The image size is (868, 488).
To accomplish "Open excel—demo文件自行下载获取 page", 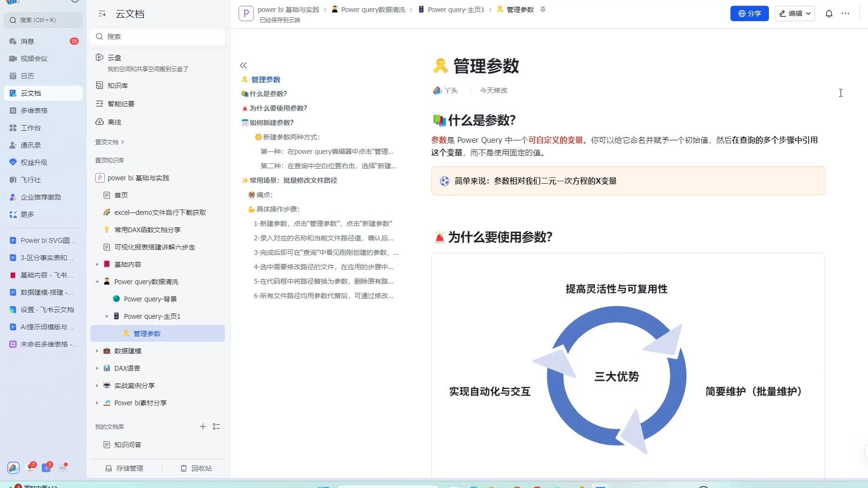I will click(158, 213).
